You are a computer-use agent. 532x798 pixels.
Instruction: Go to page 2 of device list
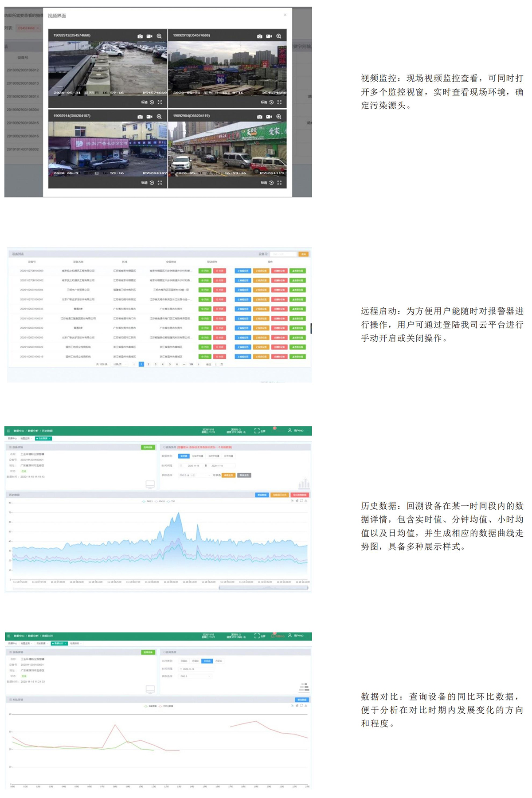[x=149, y=364]
